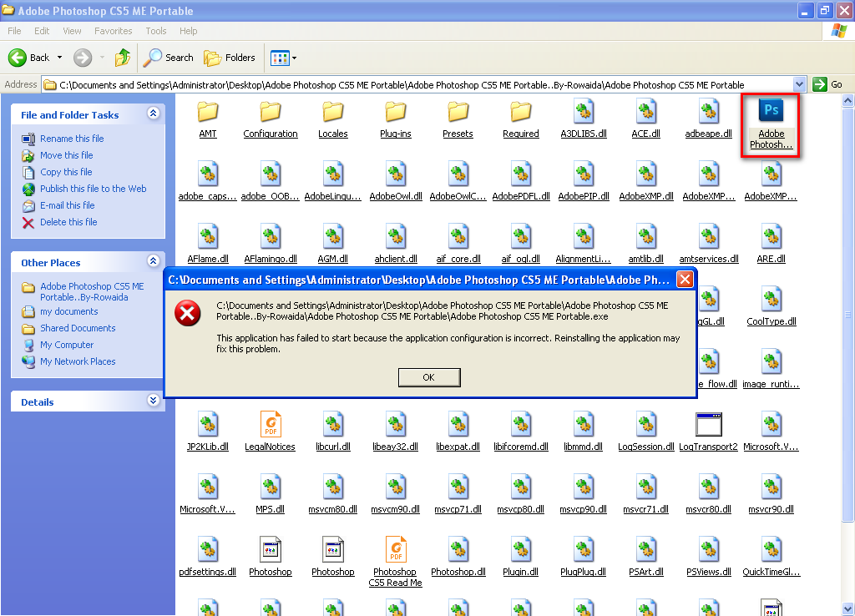855x616 pixels.
Task: Open the Back button history dropdown arrow
Action: pos(59,58)
